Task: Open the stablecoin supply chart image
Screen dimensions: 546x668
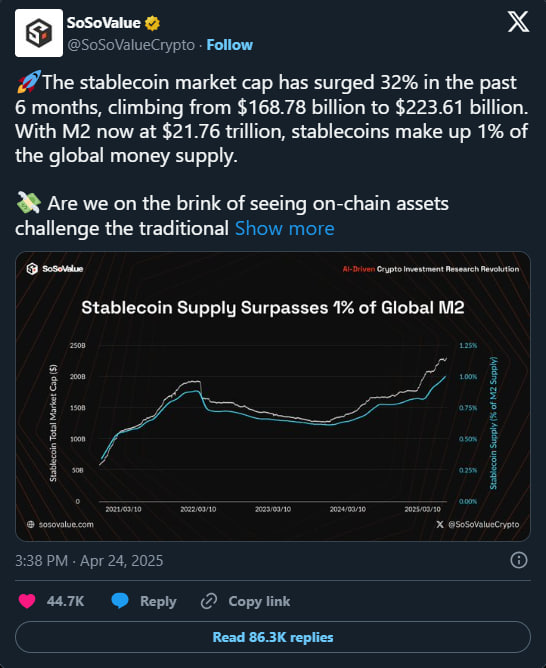Action: 273,396
